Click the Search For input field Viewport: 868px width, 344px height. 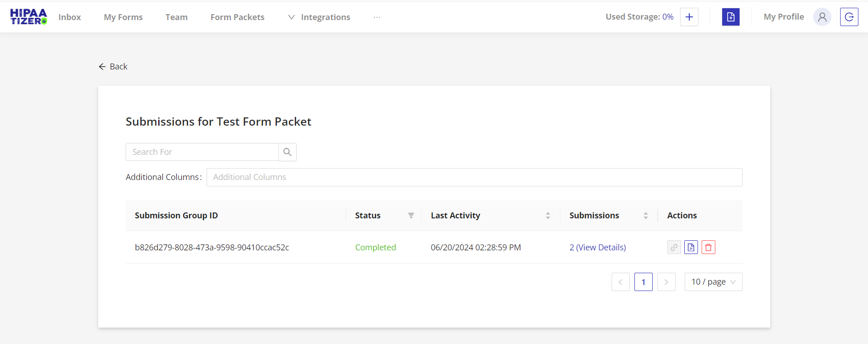click(202, 152)
